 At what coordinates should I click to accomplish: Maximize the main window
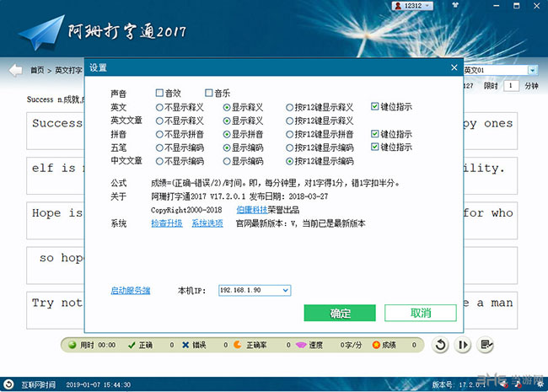point(516,6)
